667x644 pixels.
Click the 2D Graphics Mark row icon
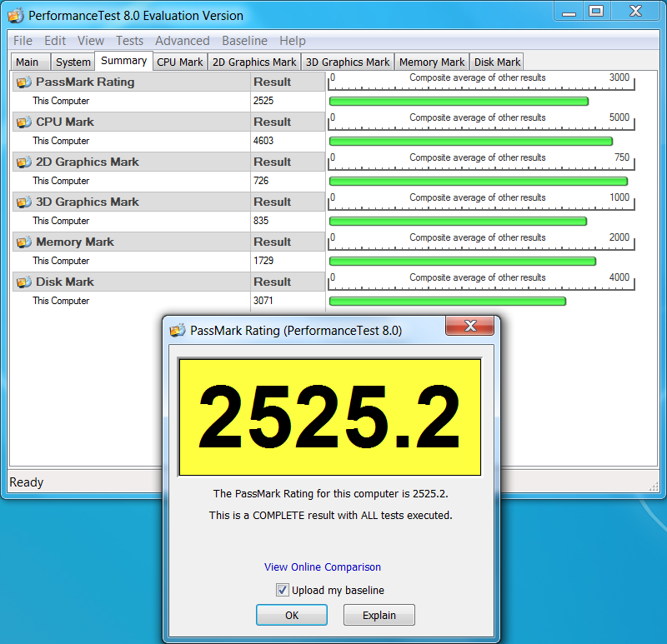pyautogui.click(x=24, y=162)
